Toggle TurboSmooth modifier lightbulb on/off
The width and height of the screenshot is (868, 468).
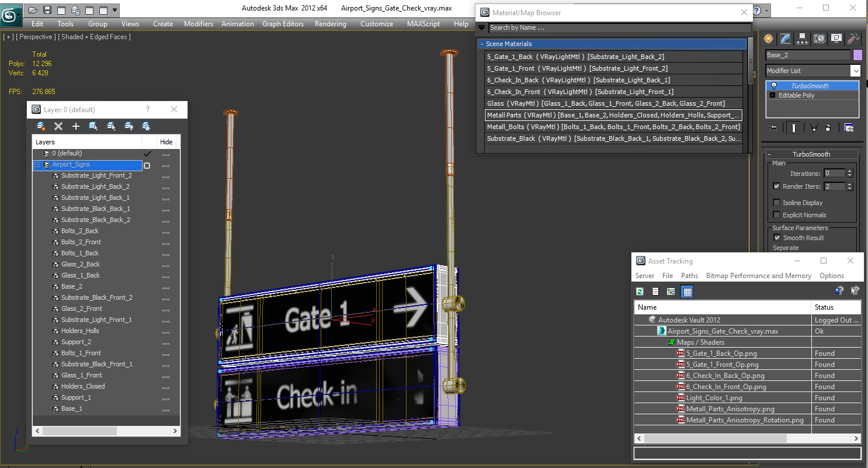[774, 86]
